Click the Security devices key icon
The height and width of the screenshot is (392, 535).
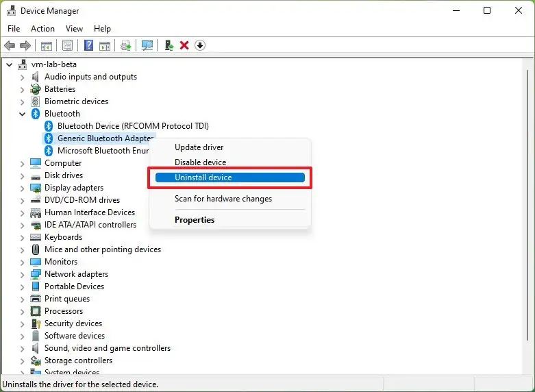(36, 323)
